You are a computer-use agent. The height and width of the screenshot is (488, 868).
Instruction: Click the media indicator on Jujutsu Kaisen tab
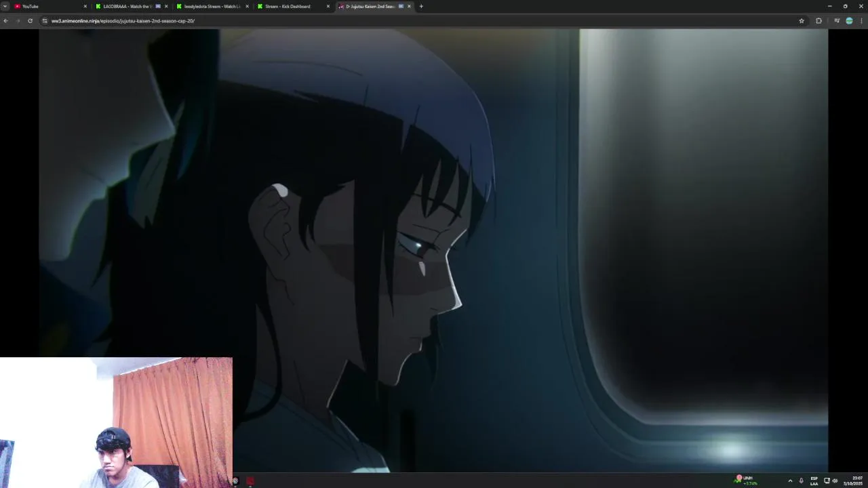401,6
